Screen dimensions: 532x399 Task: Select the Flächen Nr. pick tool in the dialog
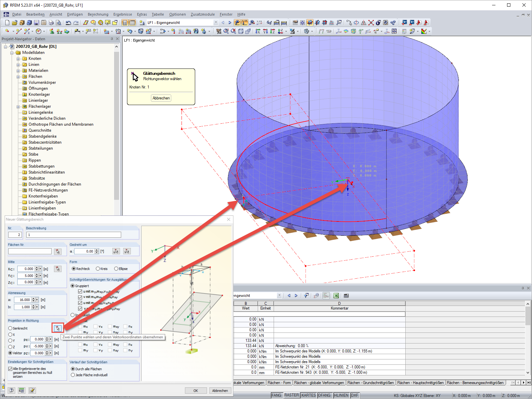pos(58,252)
